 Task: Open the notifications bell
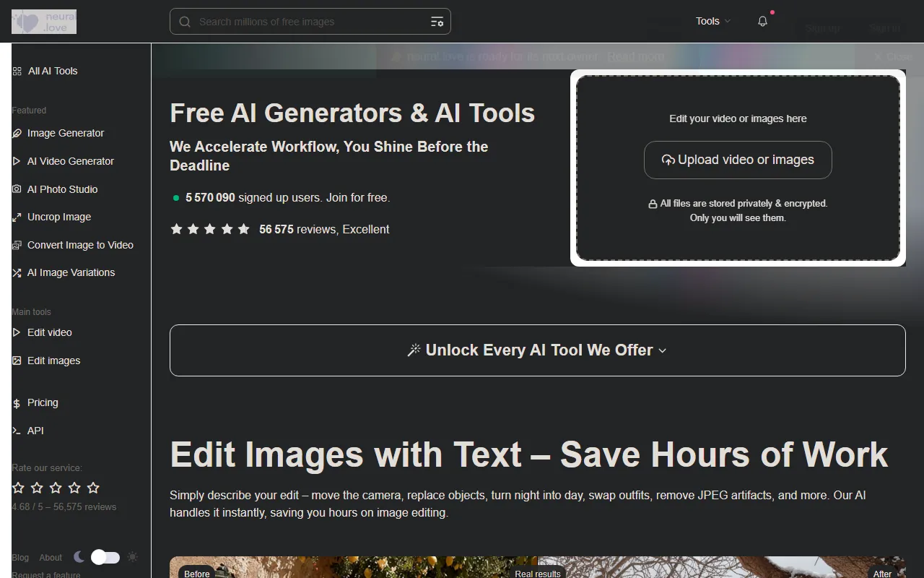pos(762,22)
